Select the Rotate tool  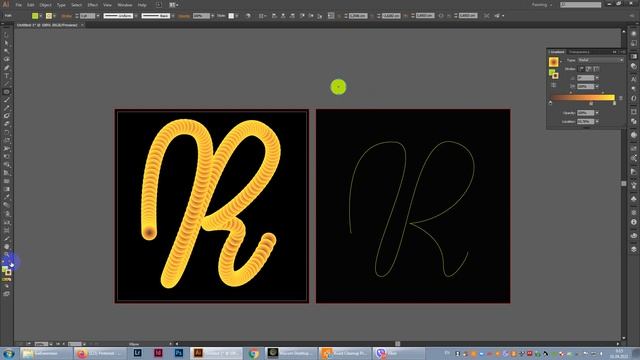click(6, 132)
